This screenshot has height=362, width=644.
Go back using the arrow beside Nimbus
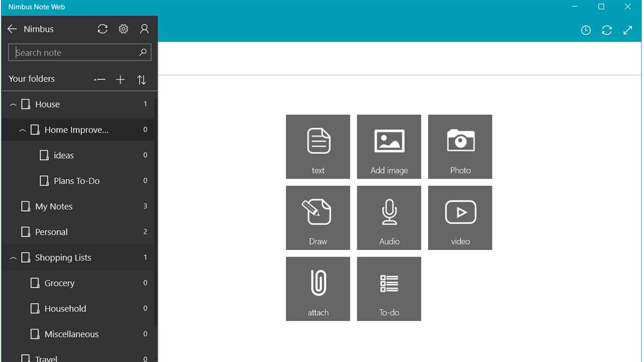12,29
